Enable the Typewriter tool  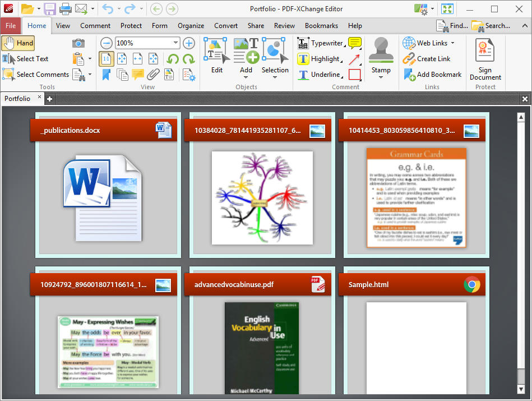click(320, 43)
